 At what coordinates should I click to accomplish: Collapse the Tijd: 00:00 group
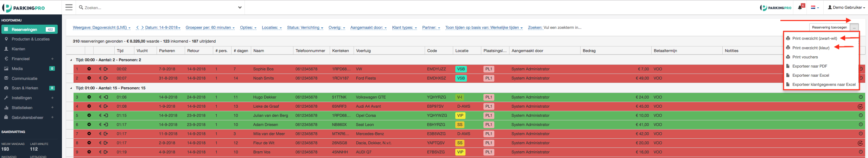coord(71,60)
